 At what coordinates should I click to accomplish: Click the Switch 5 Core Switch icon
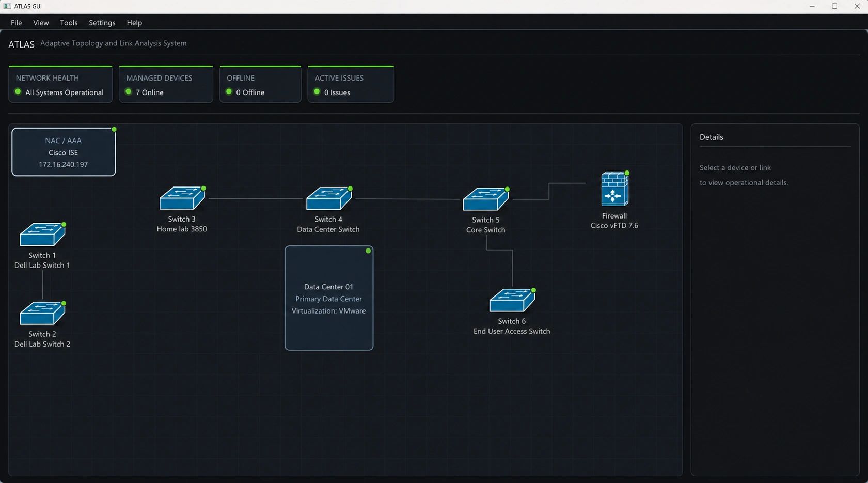coord(486,199)
